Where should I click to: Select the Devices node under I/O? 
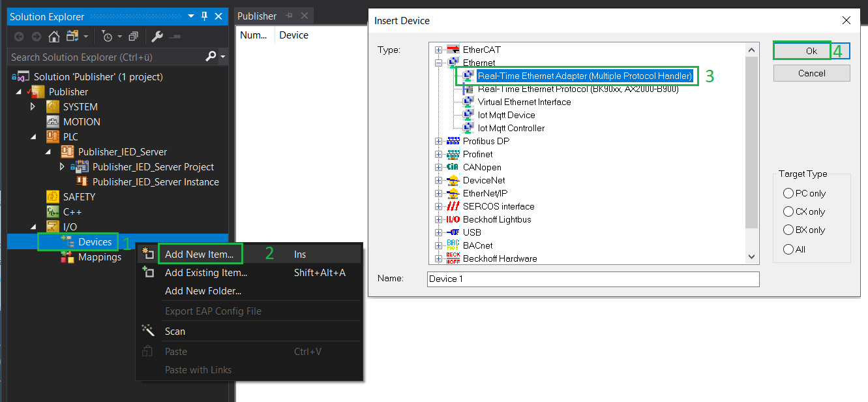coord(95,241)
